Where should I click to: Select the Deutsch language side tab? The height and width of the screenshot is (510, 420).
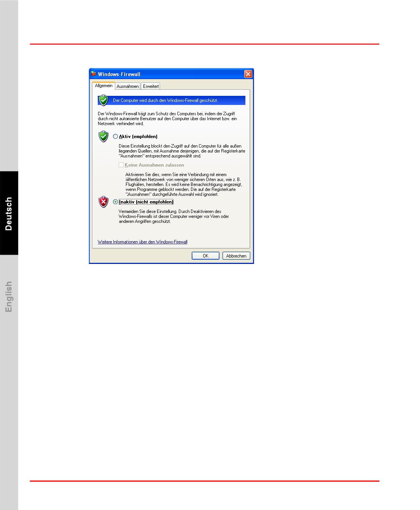tap(9, 213)
